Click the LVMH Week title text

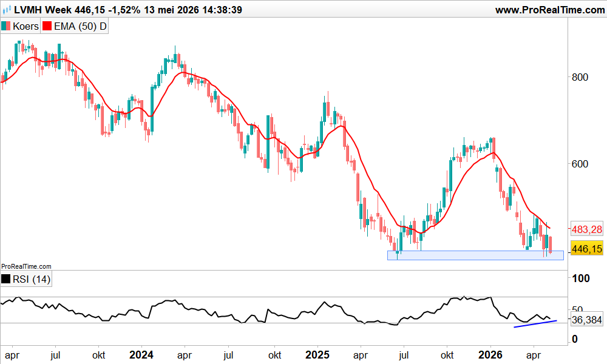tap(42, 10)
